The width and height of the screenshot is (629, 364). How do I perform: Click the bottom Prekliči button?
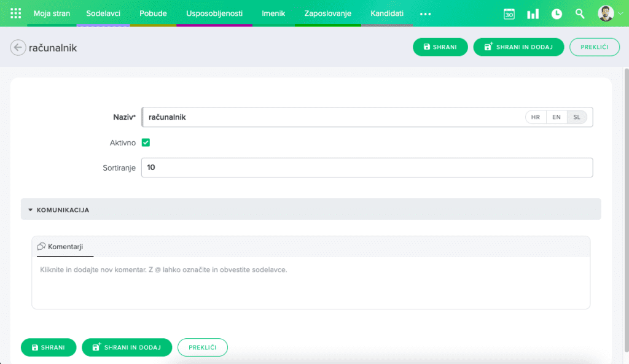tap(202, 347)
